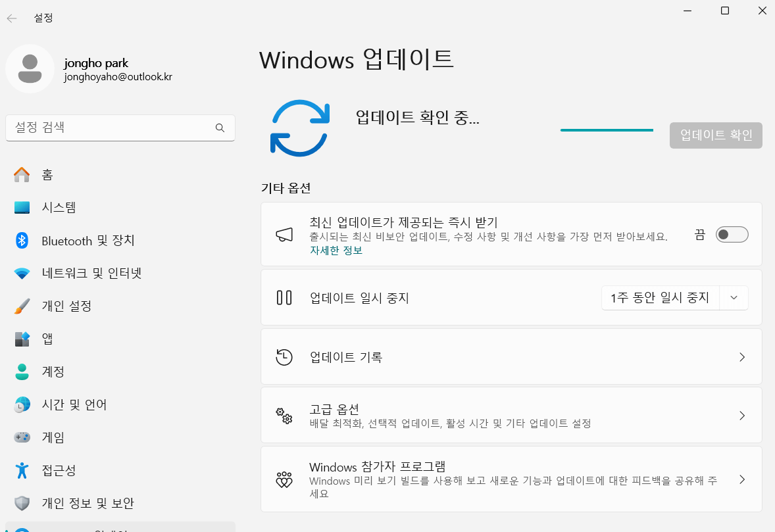The height and width of the screenshot is (532, 775).
Task: Click the 접근성 figure icon
Action: [x=22, y=470]
